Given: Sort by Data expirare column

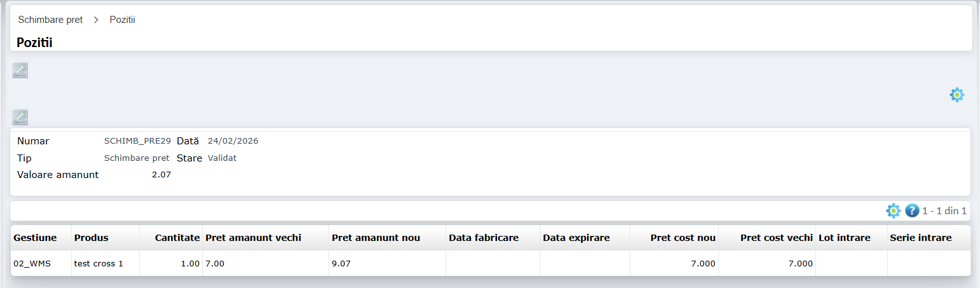Looking at the screenshot, I should 576,238.
